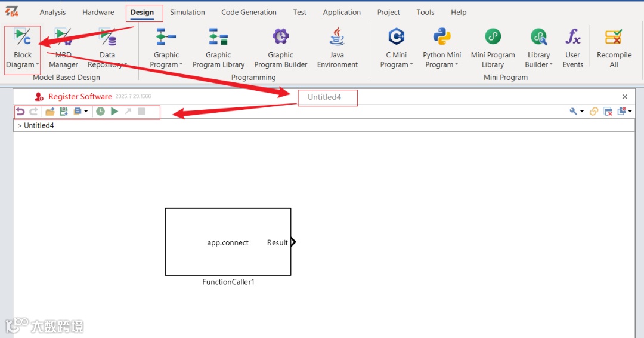Viewport: 644px width, 338px height.
Task: Expand the Block Diagram dropdown arrow
Action: [38, 64]
